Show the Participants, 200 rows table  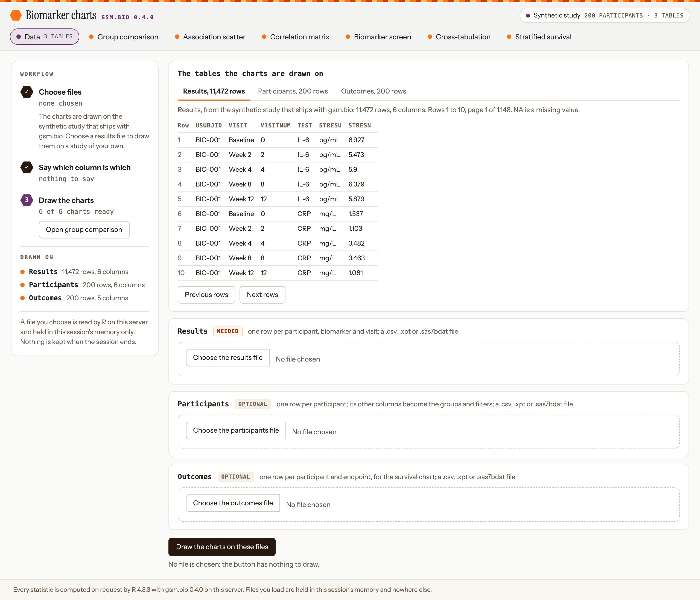pyautogui.click(x=293, y=91)
